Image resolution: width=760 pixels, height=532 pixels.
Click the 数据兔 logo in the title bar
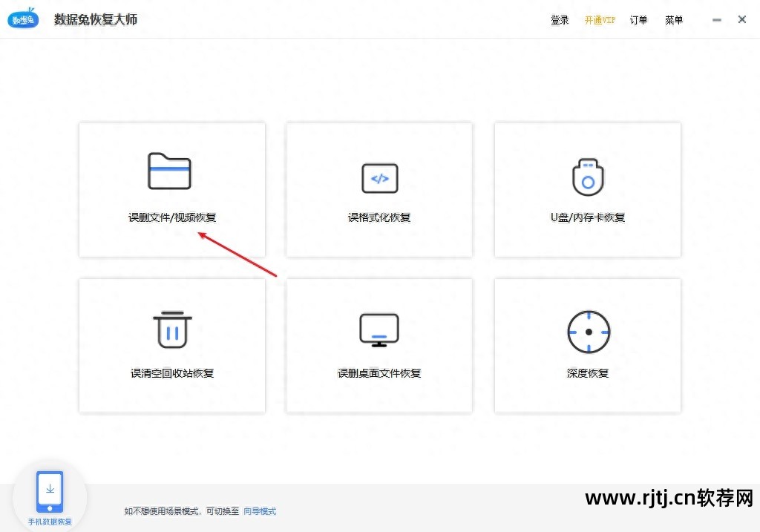pyautogui.click(x=22, y=19)
